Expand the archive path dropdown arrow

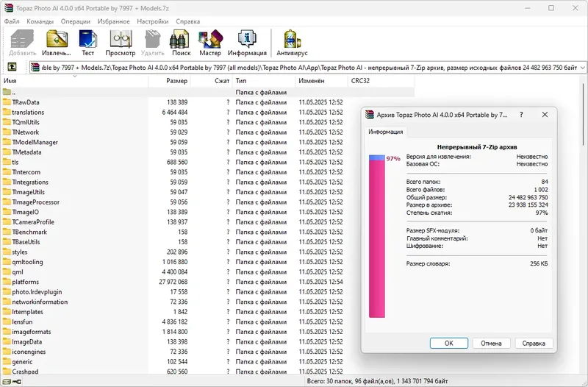click(582, 68)
